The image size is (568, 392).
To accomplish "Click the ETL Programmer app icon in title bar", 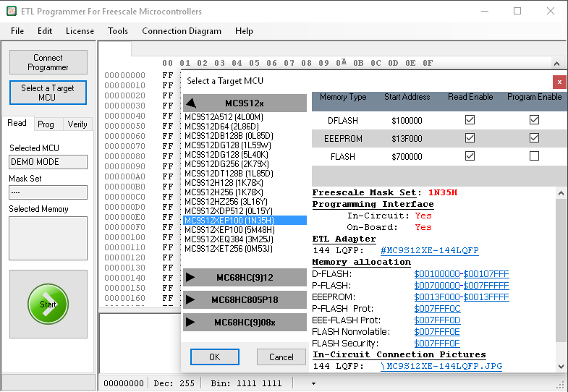I will tap(12, 12).
